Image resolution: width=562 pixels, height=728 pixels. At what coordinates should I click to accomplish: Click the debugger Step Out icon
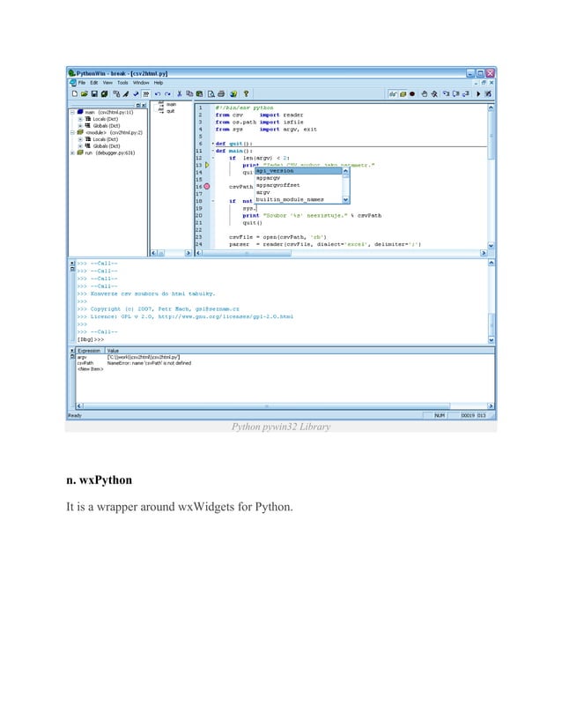click(465, 93)
